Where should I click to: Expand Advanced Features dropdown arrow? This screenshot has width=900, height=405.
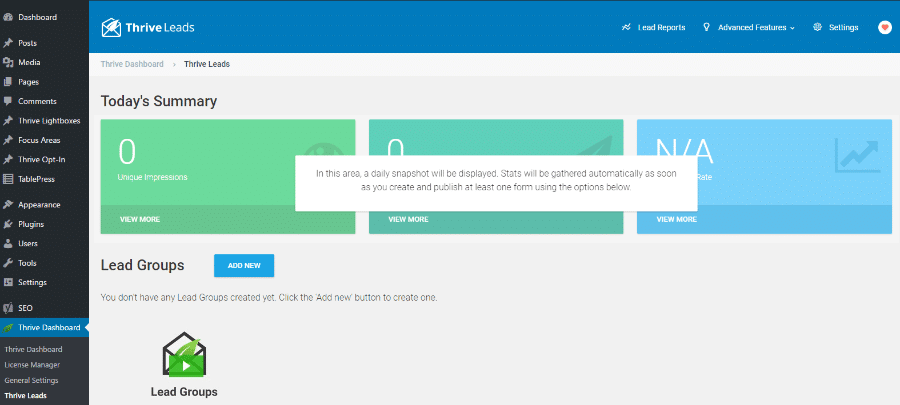click(793, 28)
